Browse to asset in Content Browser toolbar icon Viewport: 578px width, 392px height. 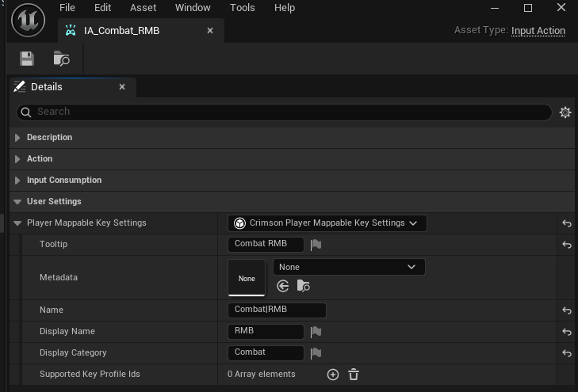tap(61, 59)
